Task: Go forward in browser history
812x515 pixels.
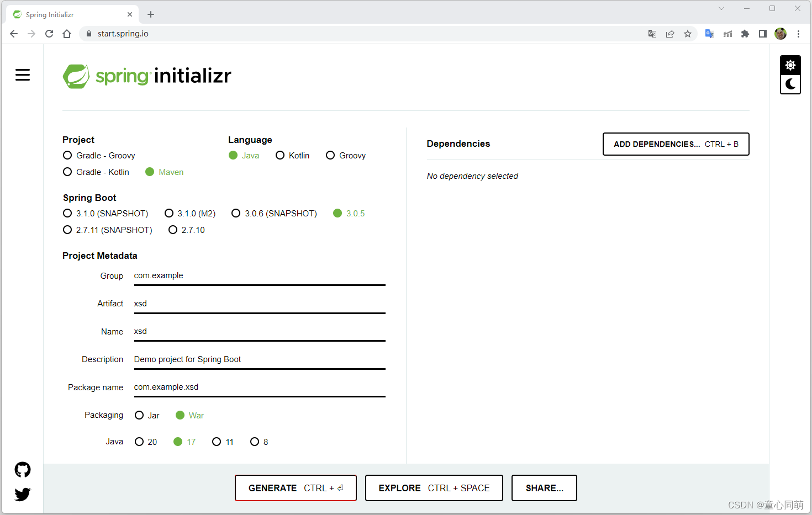Action: [x=31, y=34]
